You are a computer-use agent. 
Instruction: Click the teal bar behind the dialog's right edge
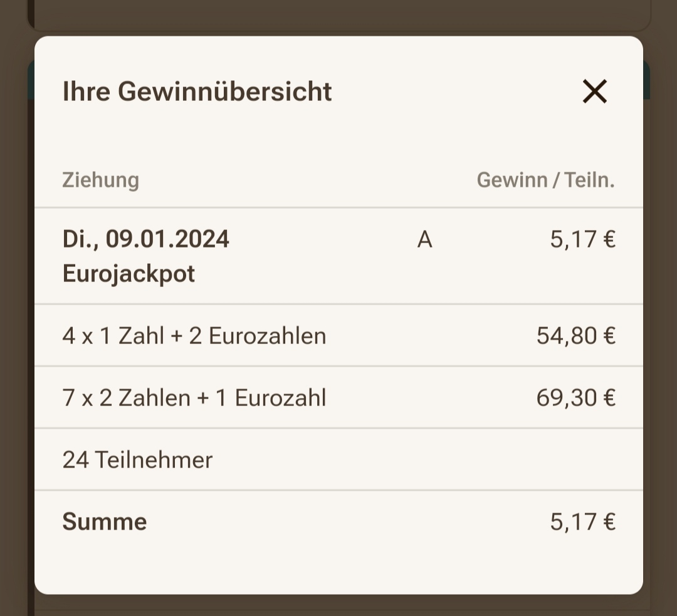pos(646,80)
